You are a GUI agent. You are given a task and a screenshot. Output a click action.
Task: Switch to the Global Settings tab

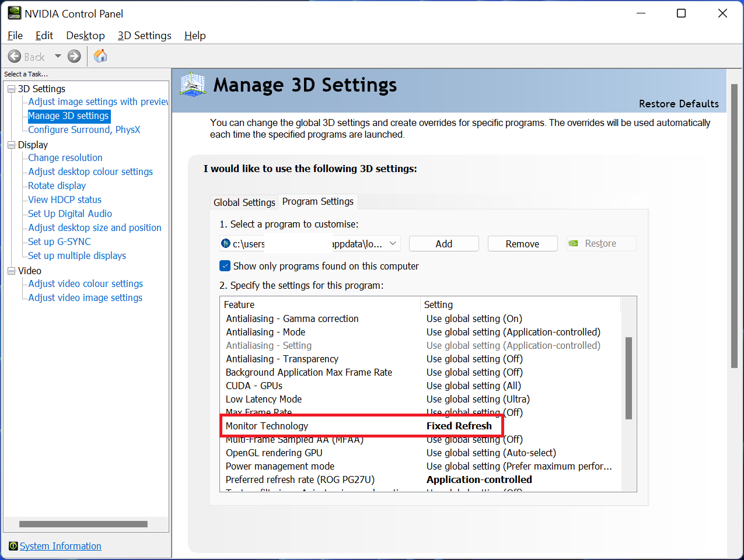coord(244,202)
